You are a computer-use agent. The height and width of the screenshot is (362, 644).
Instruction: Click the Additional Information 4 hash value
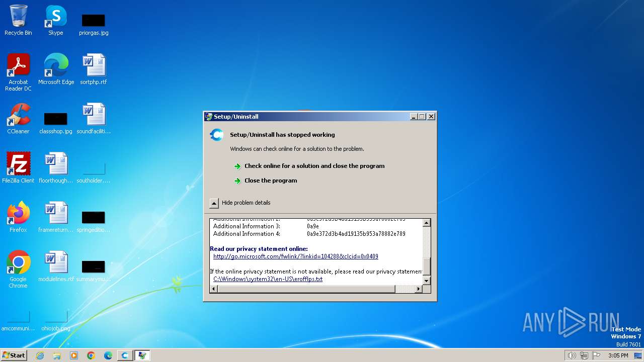point(356,234)
